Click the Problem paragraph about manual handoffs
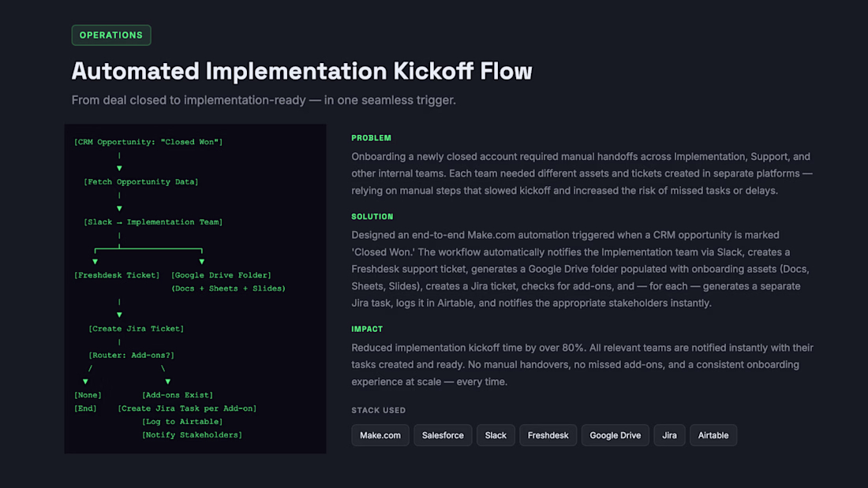Viewport: 868px width, 488px height. [582, 173]
